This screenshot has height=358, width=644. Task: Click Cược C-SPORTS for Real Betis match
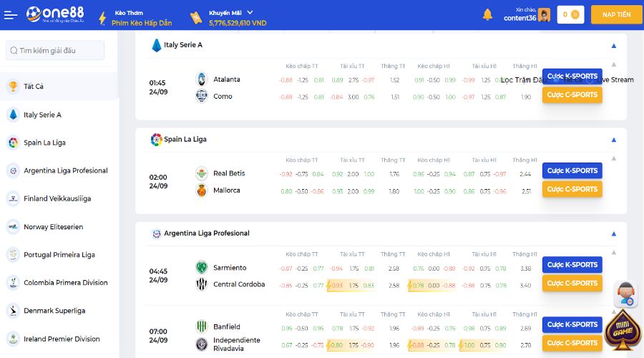coord(572,189)
